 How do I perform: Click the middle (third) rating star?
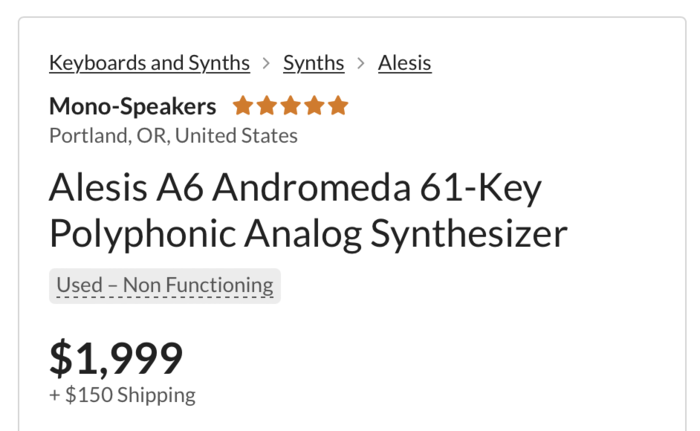tap(290, 106)
